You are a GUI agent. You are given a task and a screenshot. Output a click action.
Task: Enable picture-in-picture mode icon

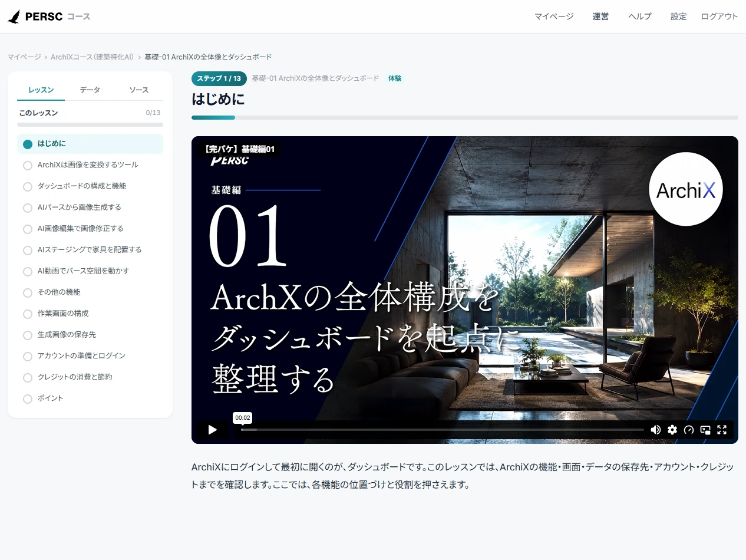705,430
